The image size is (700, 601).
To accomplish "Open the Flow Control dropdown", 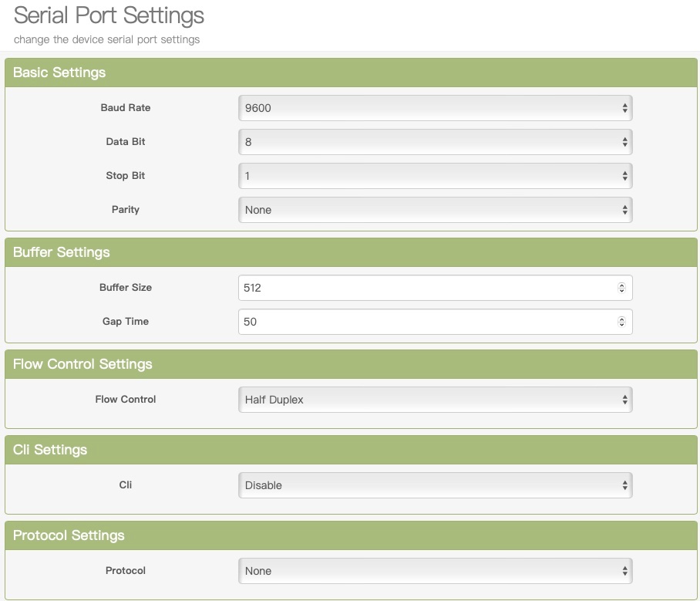I will click(435, 400).
